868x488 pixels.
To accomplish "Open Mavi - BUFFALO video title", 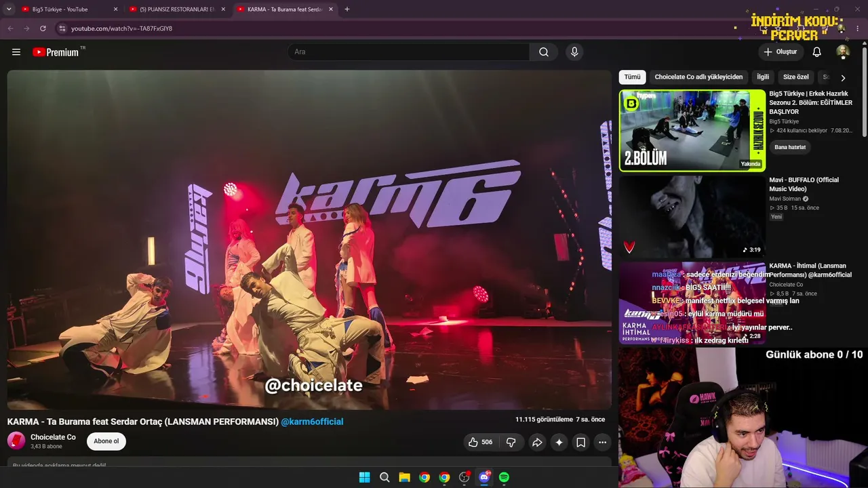I will point(804,184).
